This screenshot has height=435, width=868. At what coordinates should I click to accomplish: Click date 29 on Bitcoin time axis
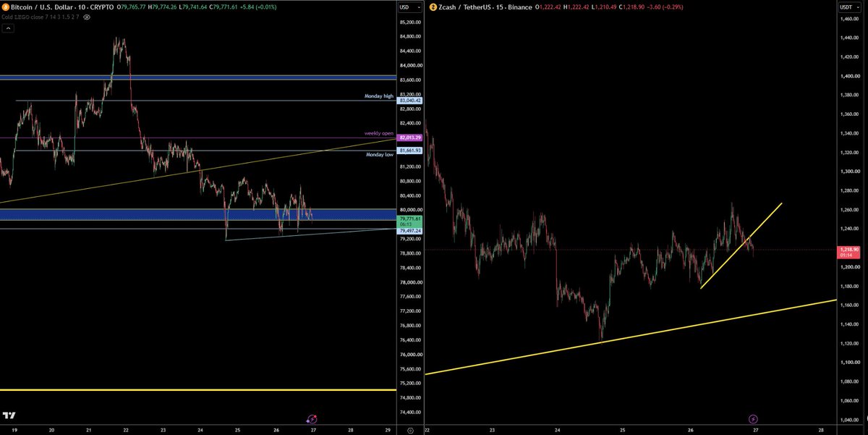[388, 429]
